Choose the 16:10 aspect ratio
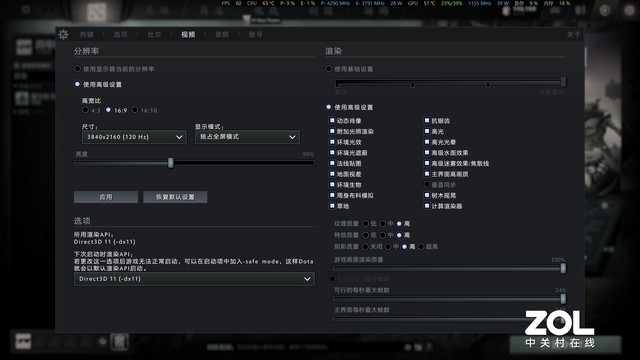Viewport: 640px width, 360px height. click(135, 110)
